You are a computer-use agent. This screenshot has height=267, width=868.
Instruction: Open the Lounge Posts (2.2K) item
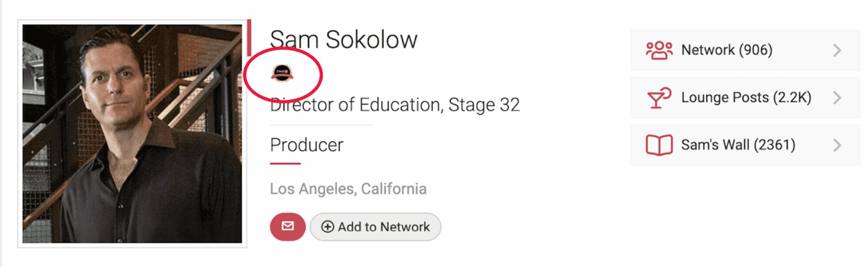pos(745,98)
